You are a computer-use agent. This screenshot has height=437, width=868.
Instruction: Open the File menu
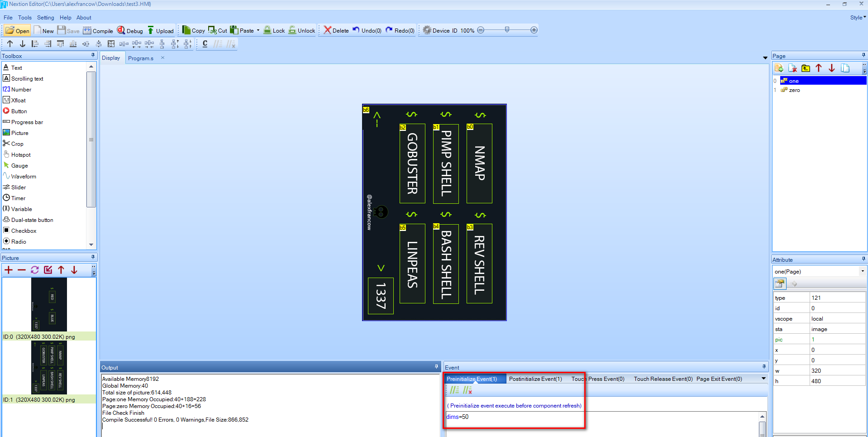click(8, 17)
